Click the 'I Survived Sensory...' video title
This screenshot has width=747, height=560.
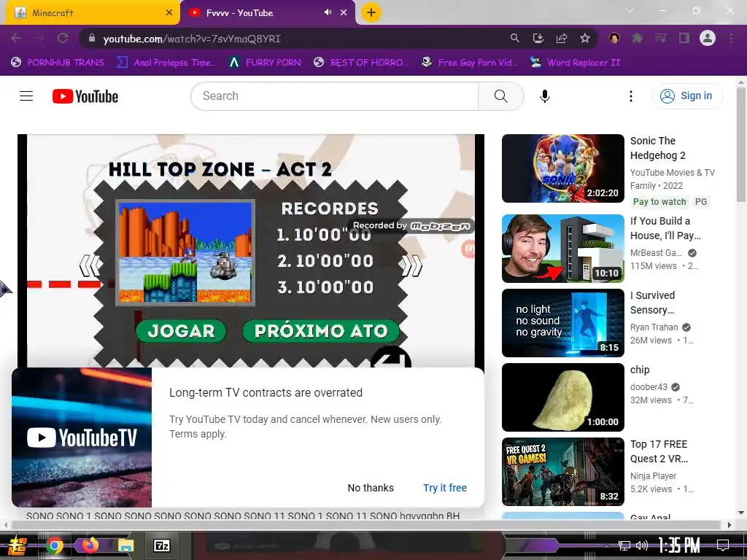pos(654,303)
